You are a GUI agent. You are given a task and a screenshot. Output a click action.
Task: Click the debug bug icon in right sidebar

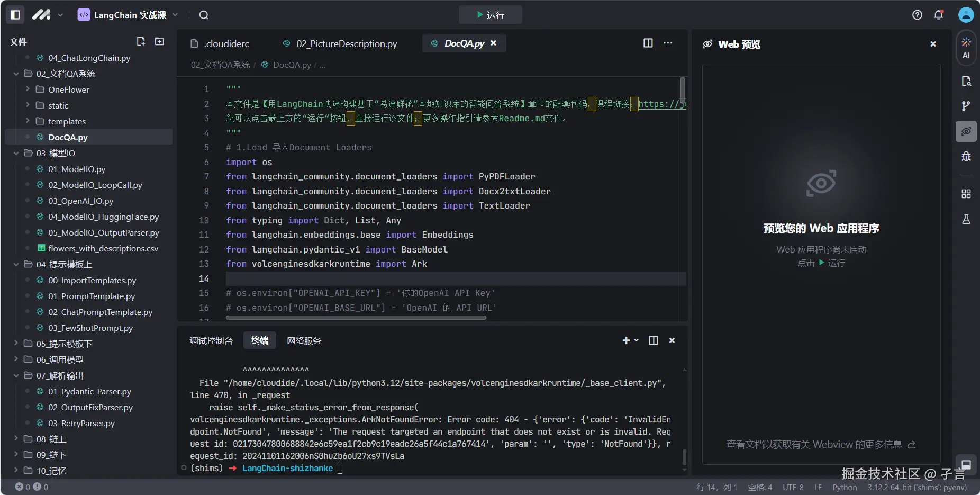[x=966, y=156]
